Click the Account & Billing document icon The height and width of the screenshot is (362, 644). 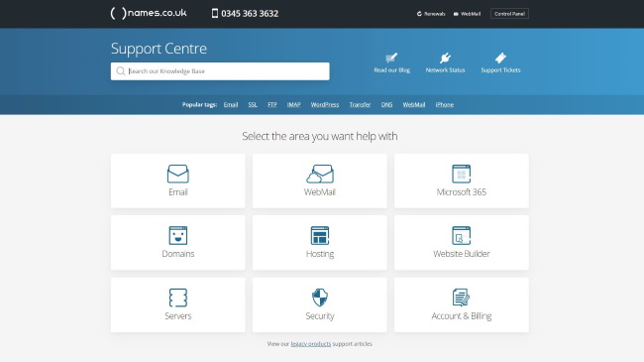[x=462, y=298]
